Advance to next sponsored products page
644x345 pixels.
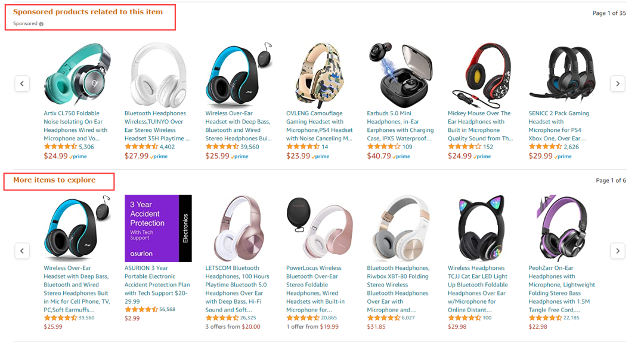tap(618, 84)
